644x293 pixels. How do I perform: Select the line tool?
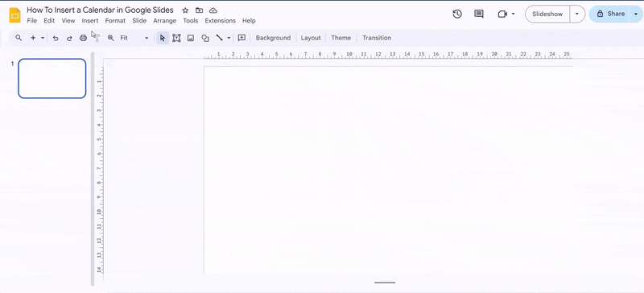point(219,38)
